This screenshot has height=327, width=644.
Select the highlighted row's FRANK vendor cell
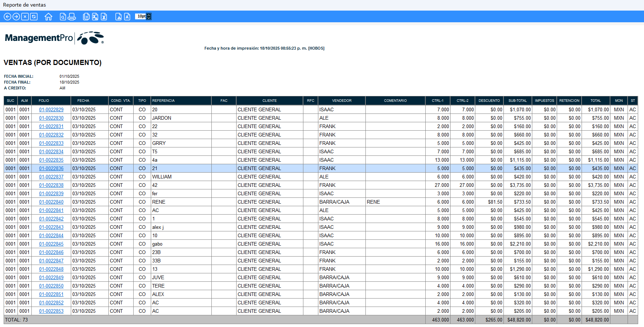327,168
